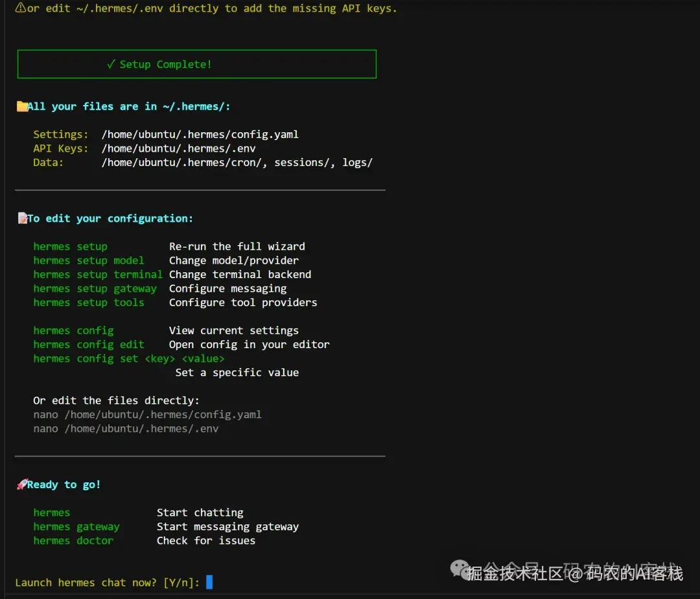The image size is (700, 599).
Task: Click path '/home/ubuntu/.hermes/config.yaml' in Settings row
Action: coord(200,134)
